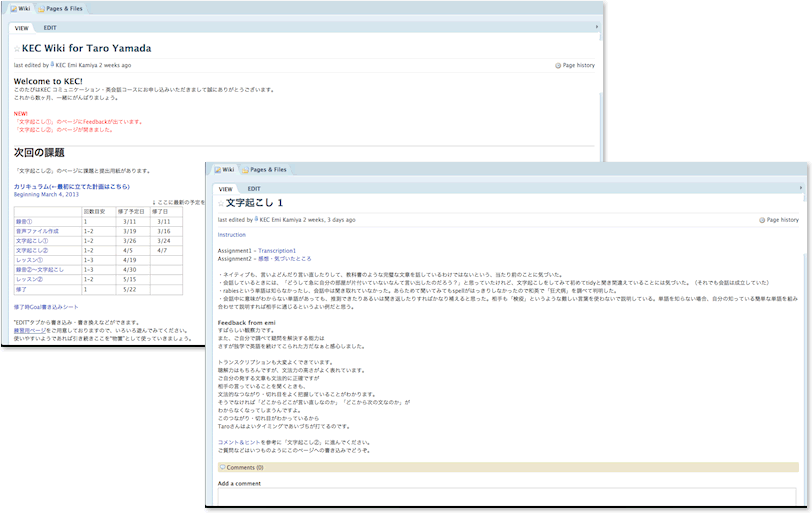Collapse the Comments (0) section
The height and width of the screenshot is (513, 812).
(244, 467)
